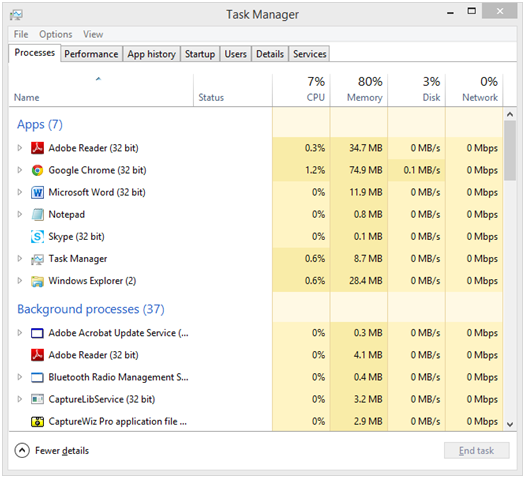Open the File menu
524x477 pixels.
21,34
